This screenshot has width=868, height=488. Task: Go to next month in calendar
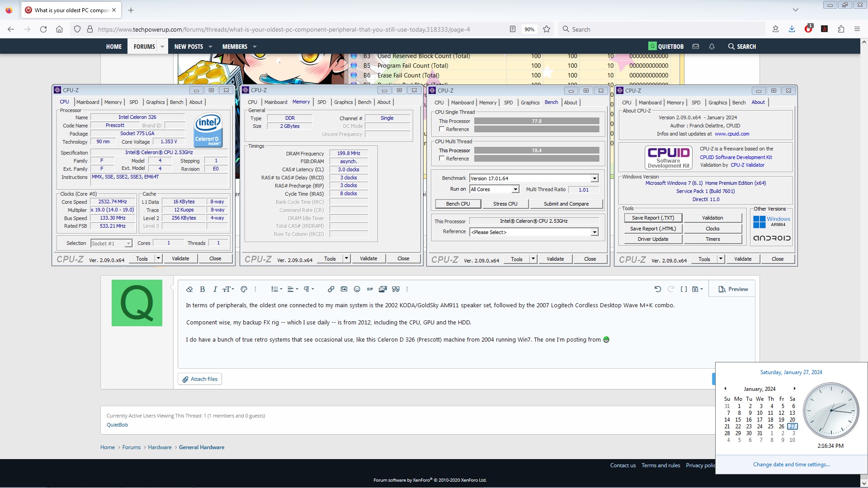pos(794,389)
